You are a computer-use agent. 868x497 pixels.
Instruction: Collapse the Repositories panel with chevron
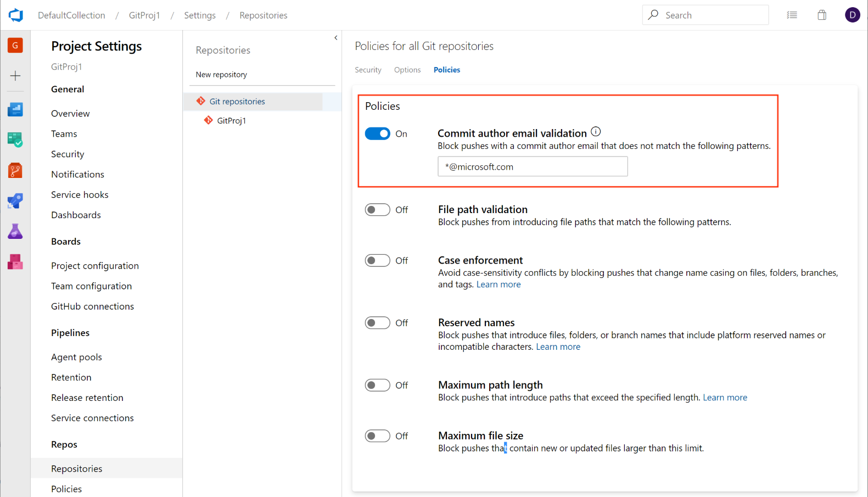[335, 38]
